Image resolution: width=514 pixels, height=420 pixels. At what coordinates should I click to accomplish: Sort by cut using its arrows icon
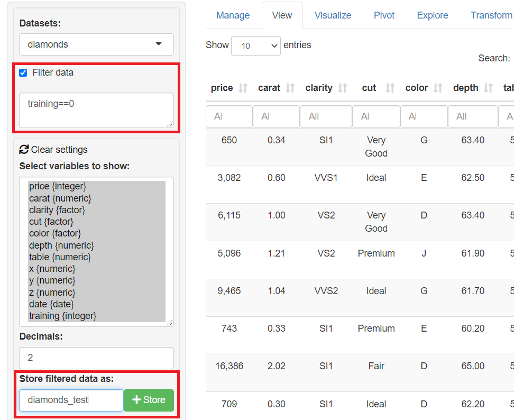390,88
